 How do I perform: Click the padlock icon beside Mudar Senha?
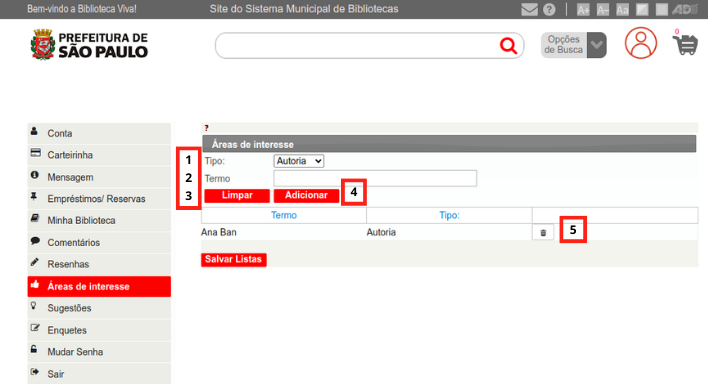34,350
